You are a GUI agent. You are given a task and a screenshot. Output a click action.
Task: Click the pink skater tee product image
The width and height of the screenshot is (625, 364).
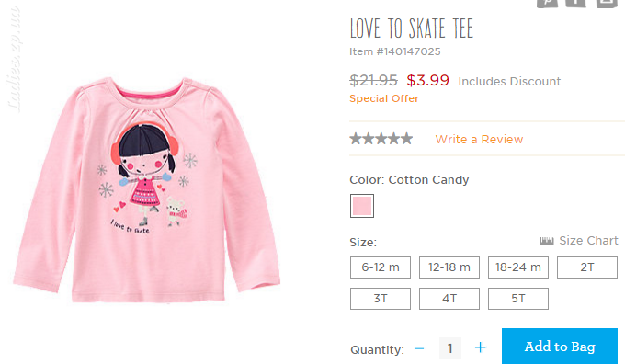[x=147, y=189]
